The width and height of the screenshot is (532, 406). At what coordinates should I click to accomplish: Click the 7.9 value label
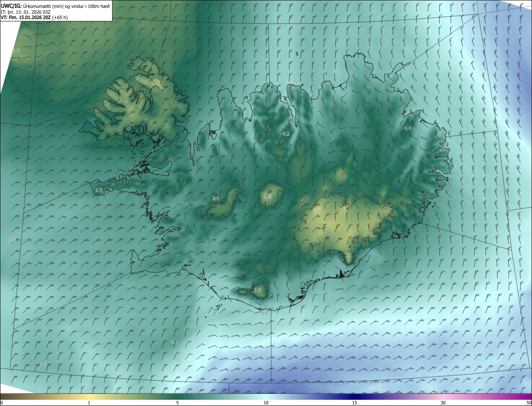pos(12,240)
